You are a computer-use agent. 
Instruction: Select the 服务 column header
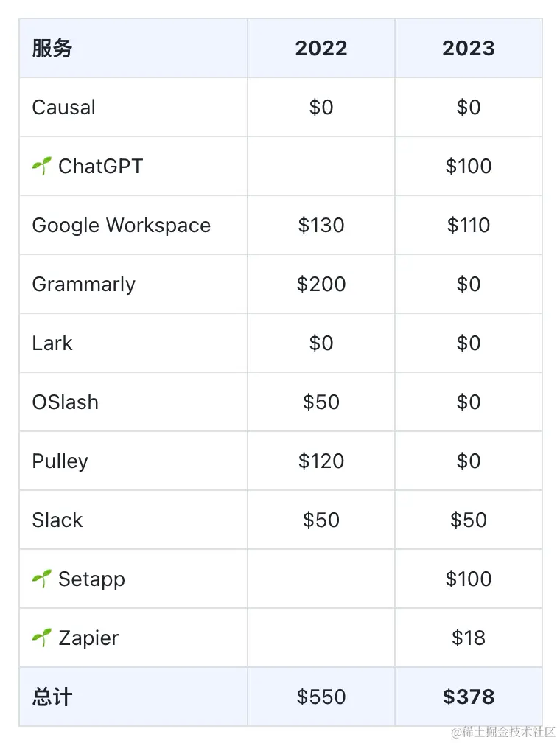pyautogui.click(x=52, y=49)
